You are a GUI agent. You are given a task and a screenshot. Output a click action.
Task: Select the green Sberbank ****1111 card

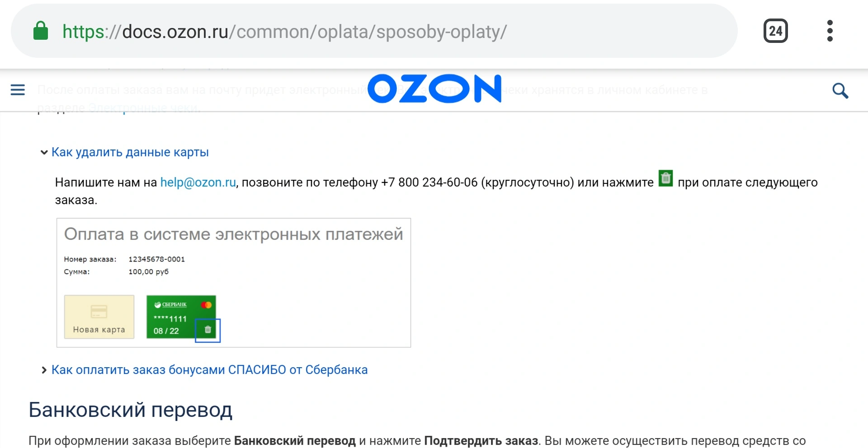point(181,317)
